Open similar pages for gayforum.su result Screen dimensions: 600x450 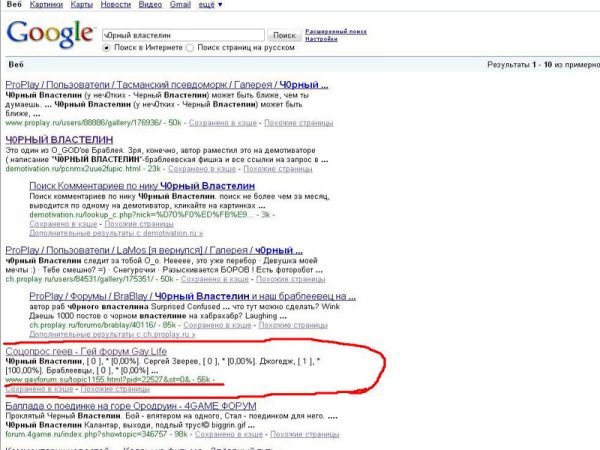[115, 389]
